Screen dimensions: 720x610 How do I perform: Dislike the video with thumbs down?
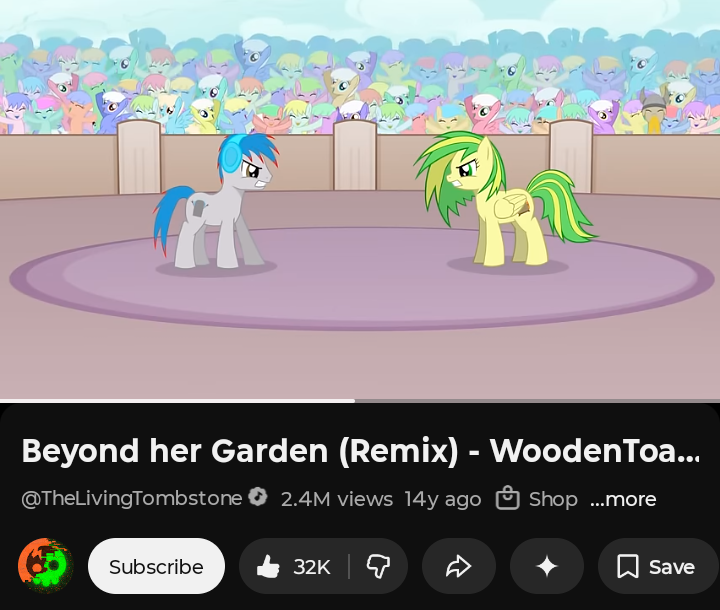coord(378,566)
